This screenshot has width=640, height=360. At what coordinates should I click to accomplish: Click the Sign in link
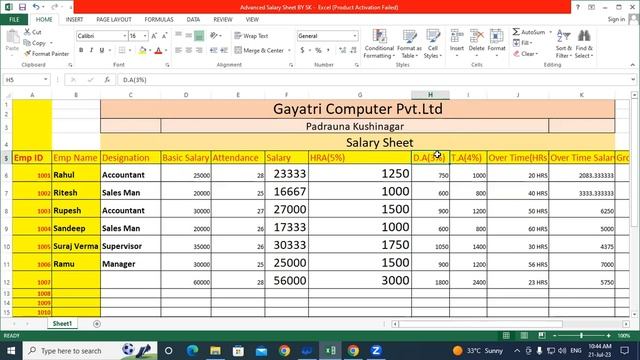616,19
